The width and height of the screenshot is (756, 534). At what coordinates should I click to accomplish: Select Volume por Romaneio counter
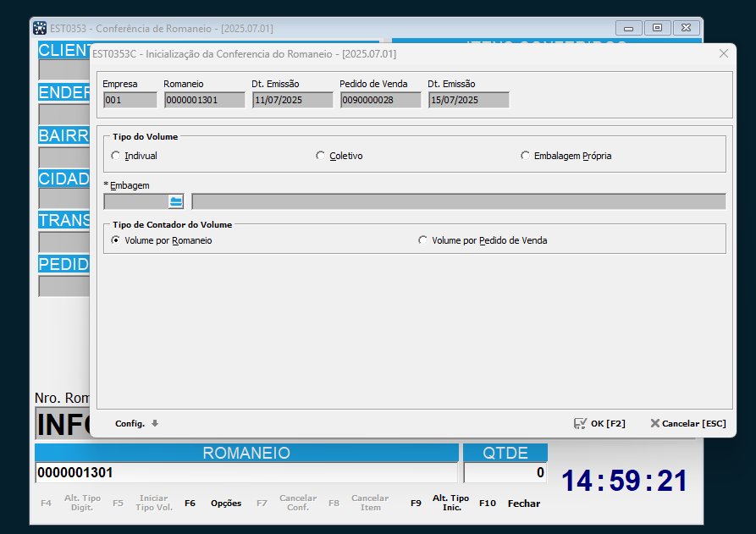pos(162,240)
